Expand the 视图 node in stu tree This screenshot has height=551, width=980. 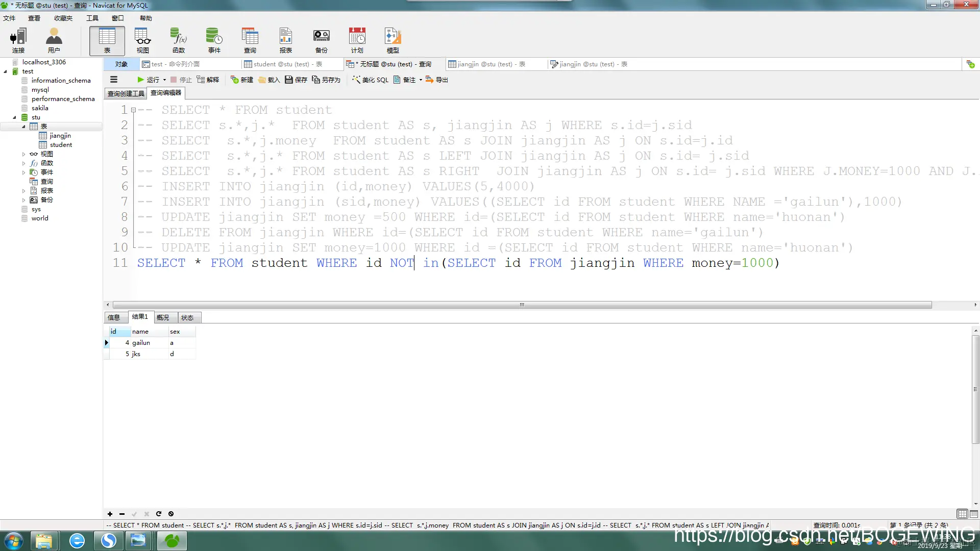[x=23, y=154]
